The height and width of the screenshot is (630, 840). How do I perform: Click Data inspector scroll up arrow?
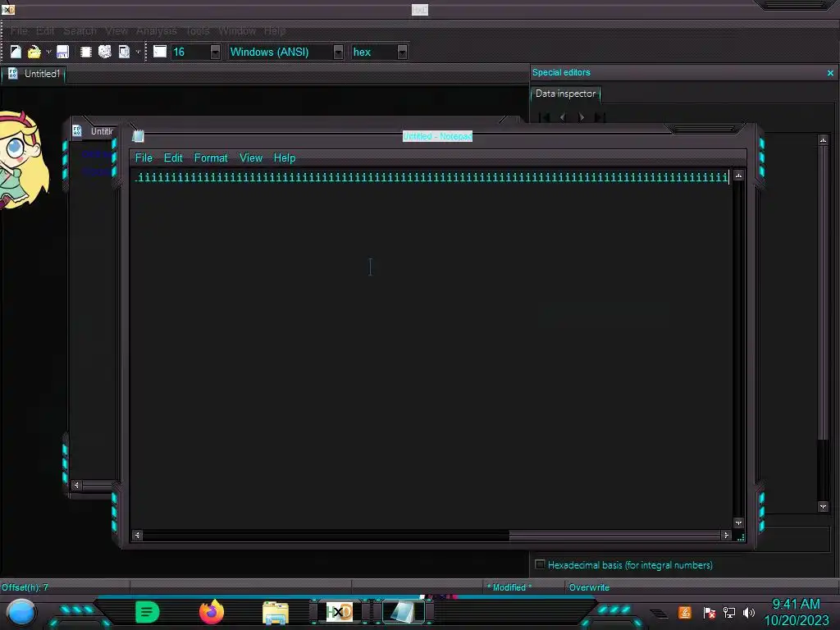(x=824, y=140)
